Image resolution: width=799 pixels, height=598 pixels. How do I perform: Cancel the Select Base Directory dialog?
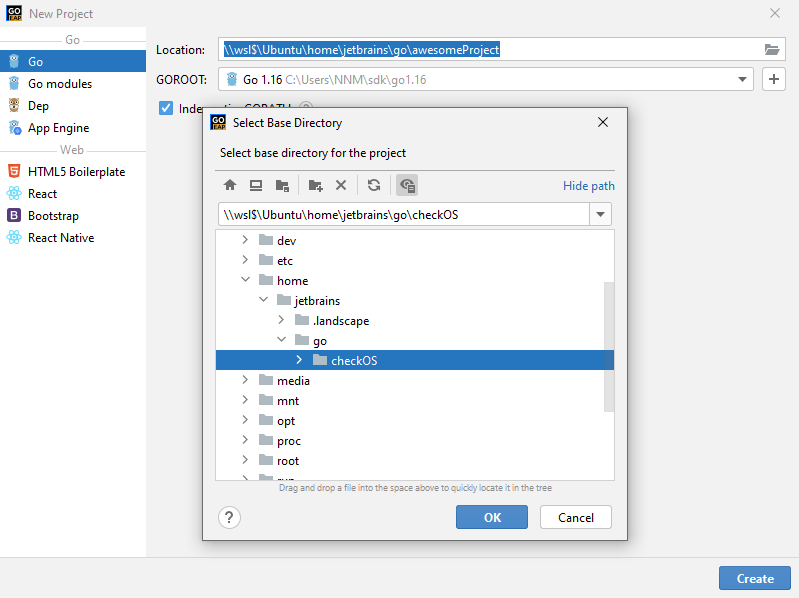(x=576, y=517)
